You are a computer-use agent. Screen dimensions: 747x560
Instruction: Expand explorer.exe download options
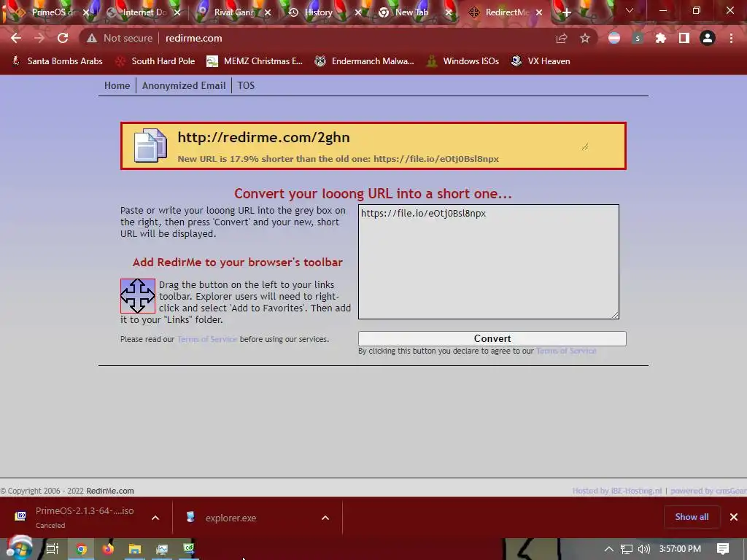tap(325, 518)
